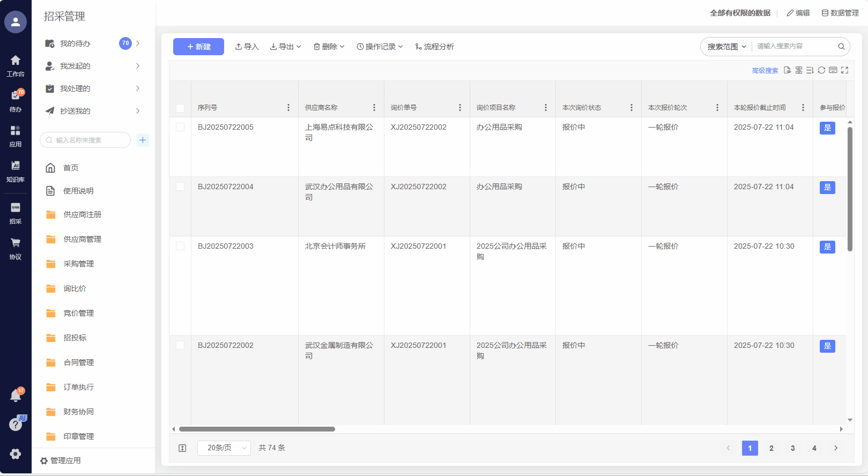Click the 新建 button
Image resolution: width=868 pixels, height=476 pixels.
[198, 47]
